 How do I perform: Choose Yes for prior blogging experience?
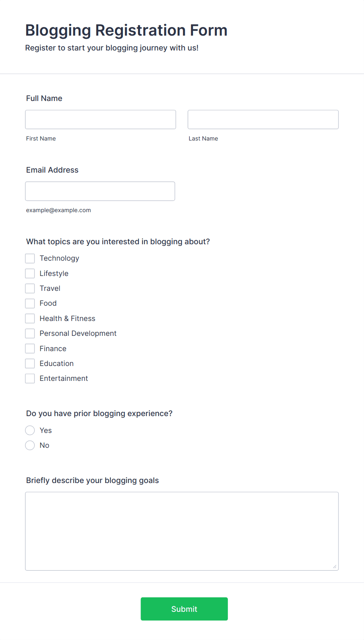pos(30,430)
